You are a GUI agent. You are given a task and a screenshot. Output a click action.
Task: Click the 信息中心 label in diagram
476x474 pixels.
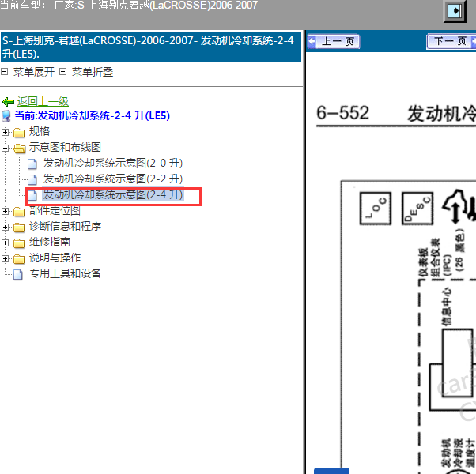click(x=446, y=307)
